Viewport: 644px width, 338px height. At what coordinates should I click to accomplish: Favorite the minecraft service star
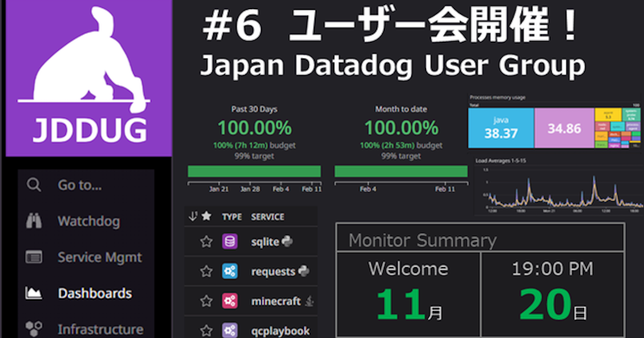[206, 301]
